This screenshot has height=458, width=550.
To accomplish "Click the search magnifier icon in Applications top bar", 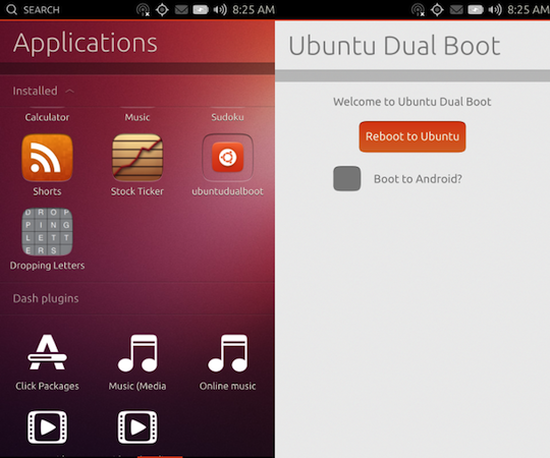I will click(x=12, y=9).
